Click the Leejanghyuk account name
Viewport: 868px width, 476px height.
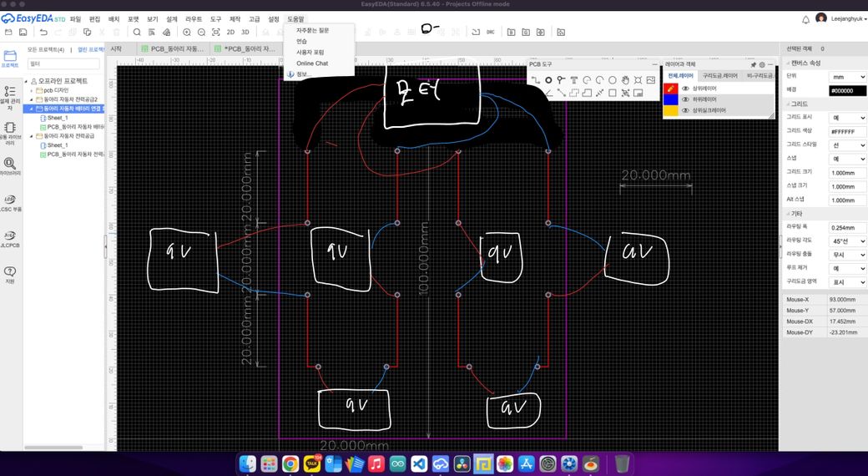coord(846,18)
